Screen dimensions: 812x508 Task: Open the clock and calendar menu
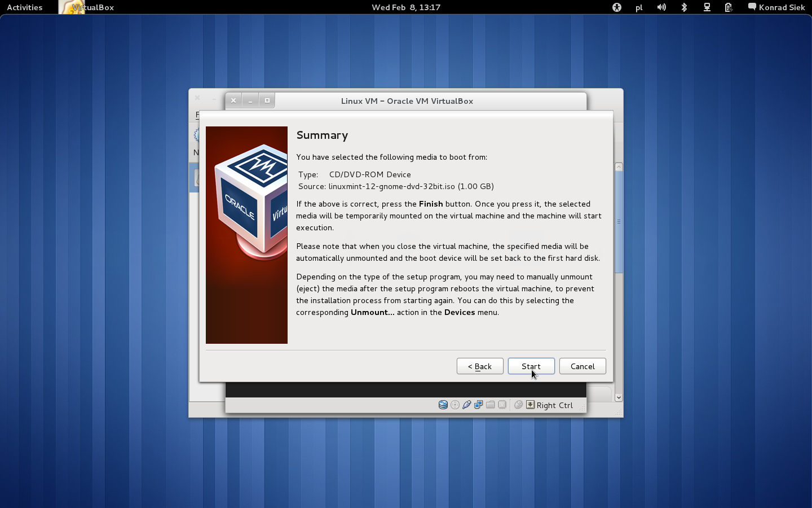[406, 7]
